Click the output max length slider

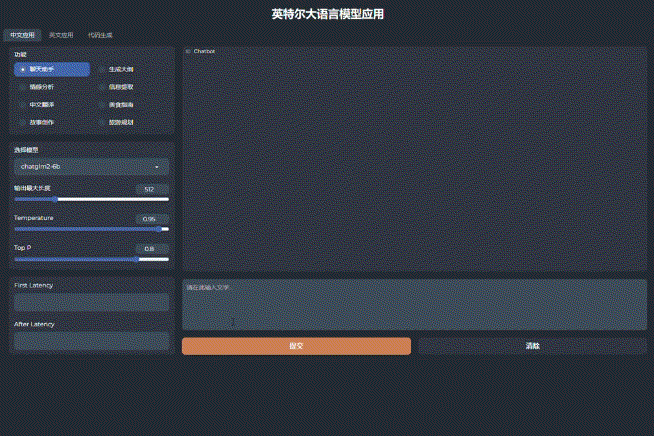tap(91, 199)
